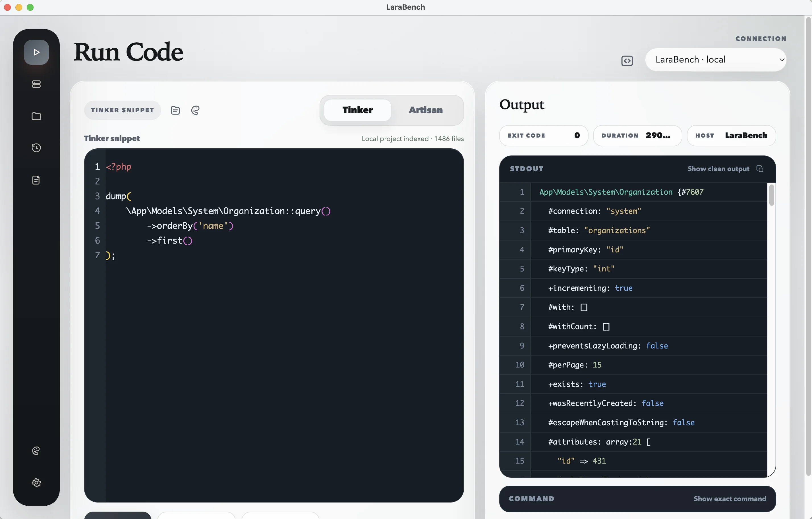Click the 'Output' panel heading
The width and height of the screenshot is (812, 519).
(522, 105)
